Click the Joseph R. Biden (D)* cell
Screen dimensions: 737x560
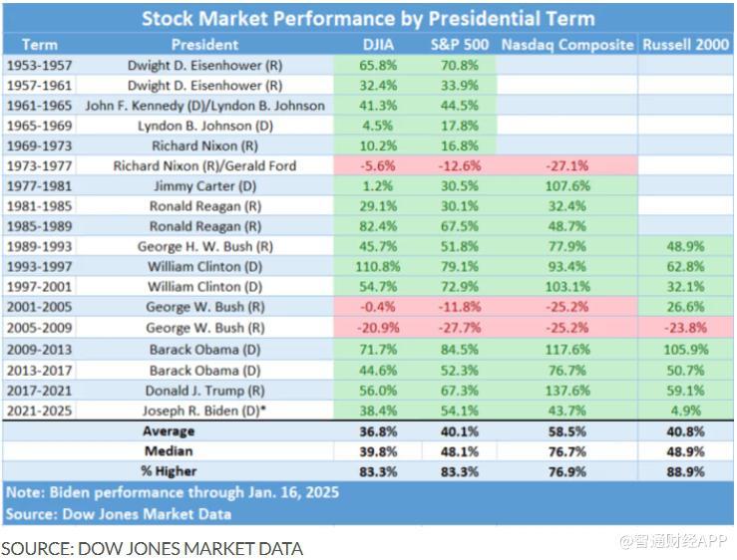pos(204,409)
